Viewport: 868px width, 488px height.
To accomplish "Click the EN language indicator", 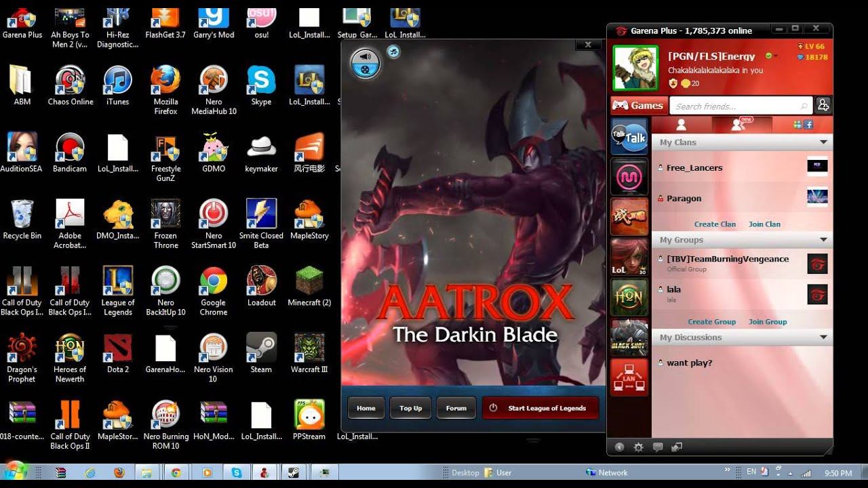I will click(751, 472).
